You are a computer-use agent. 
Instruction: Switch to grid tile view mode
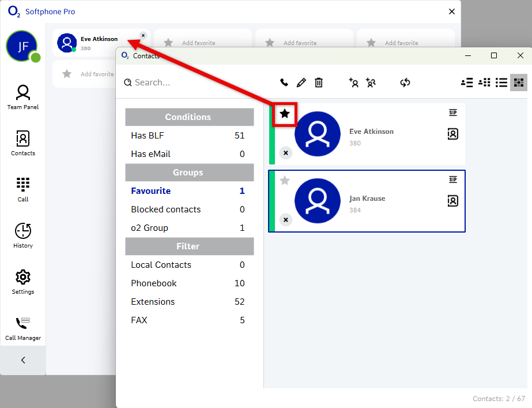[x=519, y=83]
